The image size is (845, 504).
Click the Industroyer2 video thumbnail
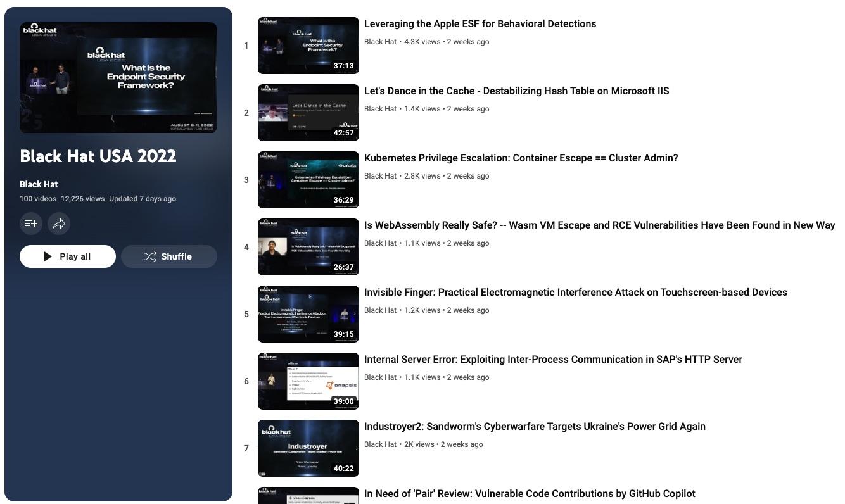click(308, 448)
